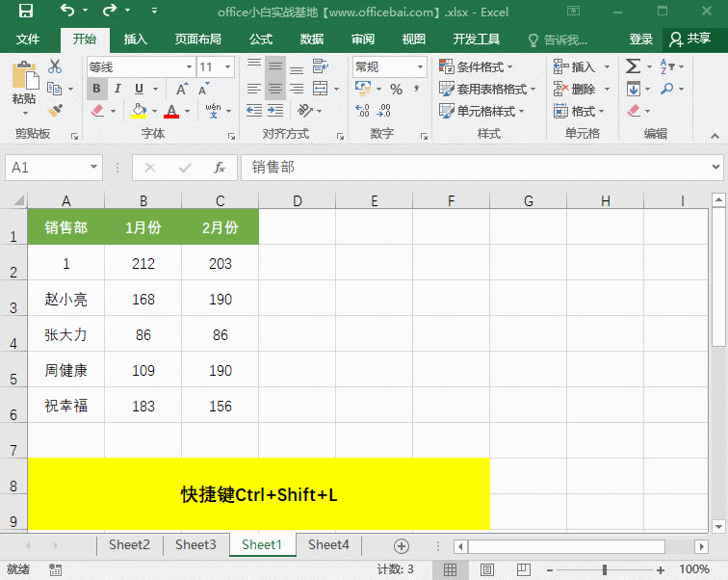Toggle underline formatting

139,89
